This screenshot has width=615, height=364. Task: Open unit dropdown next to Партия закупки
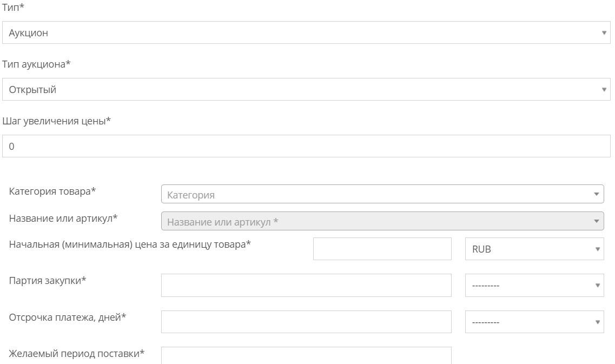pyautogui.click(x=534, y=285)
